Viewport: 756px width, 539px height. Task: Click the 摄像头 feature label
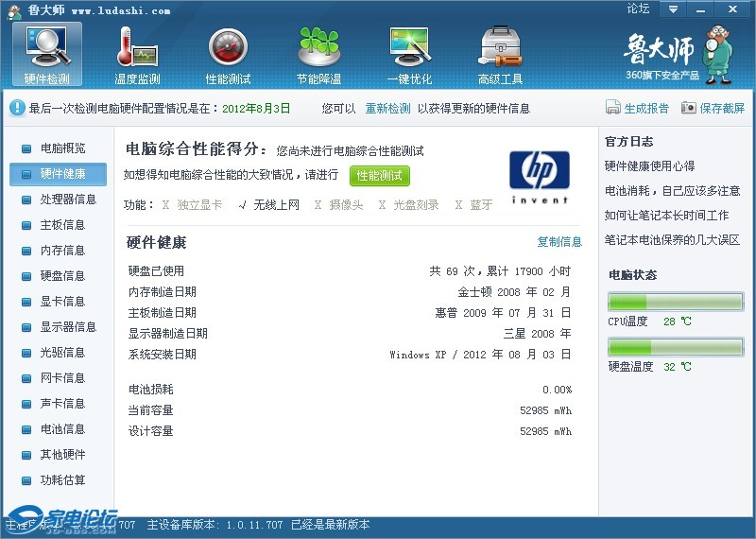pos(346,205)
